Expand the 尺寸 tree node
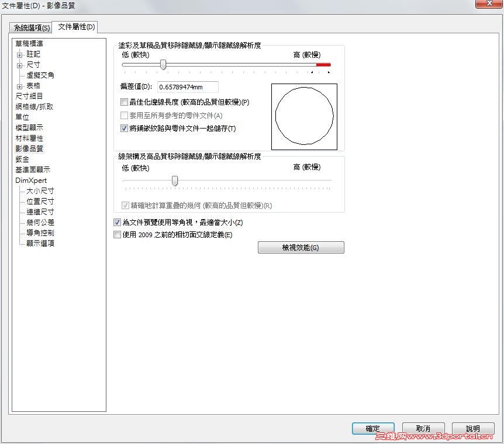The width and height of the screenshot is (504, 444). point(20,65)
